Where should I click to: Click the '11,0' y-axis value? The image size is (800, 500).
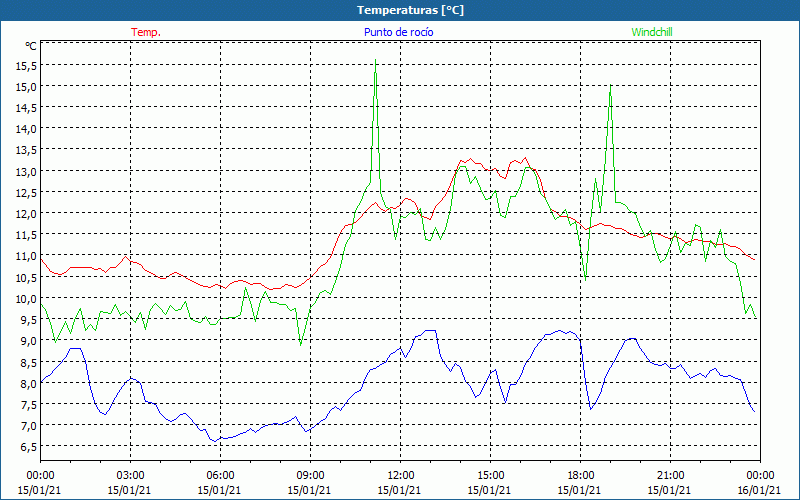pos(26,257)
